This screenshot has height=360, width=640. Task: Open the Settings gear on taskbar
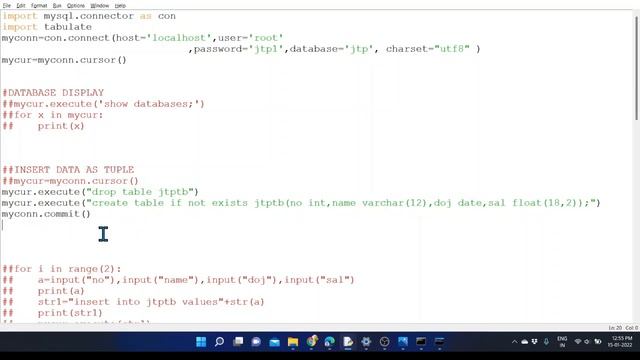point(366,342)
